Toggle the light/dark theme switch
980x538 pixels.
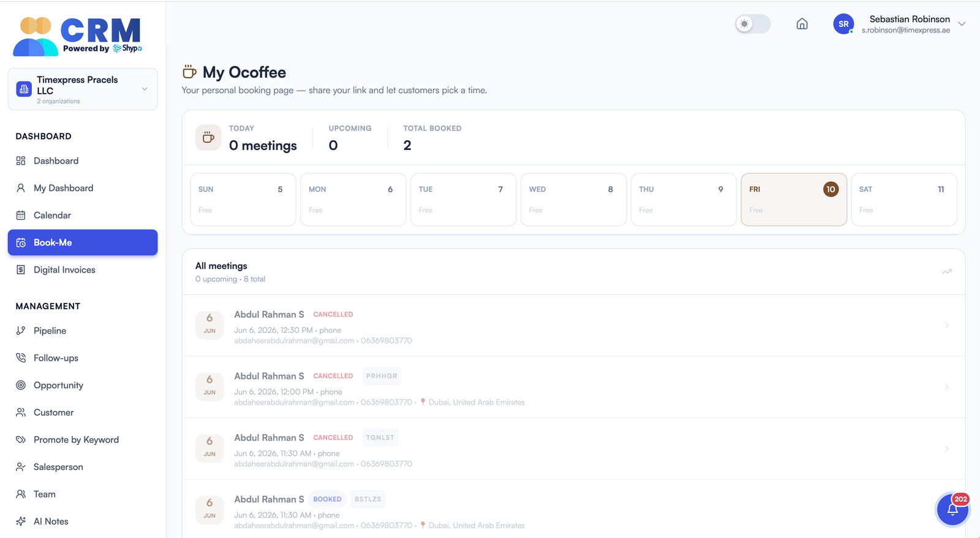753,24
